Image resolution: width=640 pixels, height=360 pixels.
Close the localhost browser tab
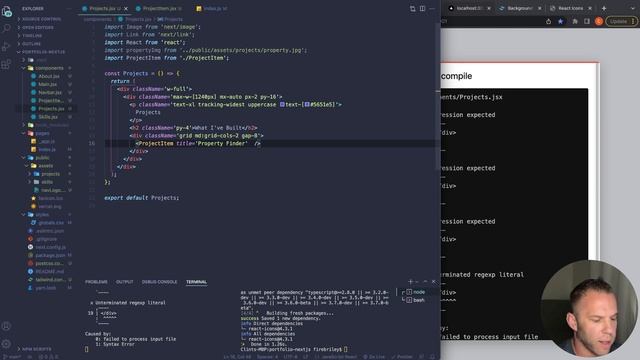(x=489, y=8)
